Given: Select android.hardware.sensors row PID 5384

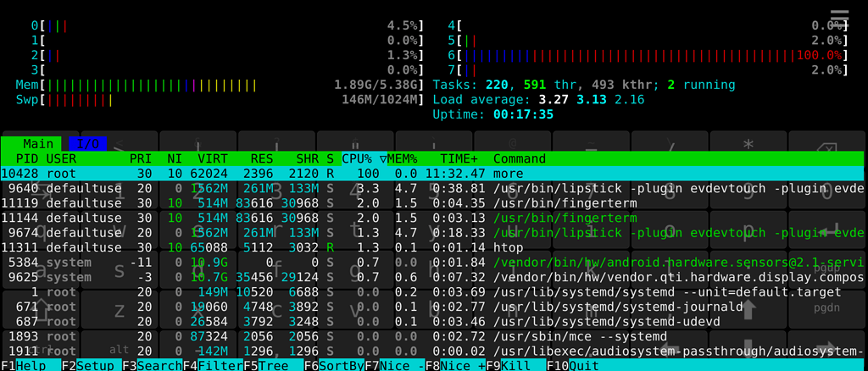Looking at the screenshot, I should [434, 262].
